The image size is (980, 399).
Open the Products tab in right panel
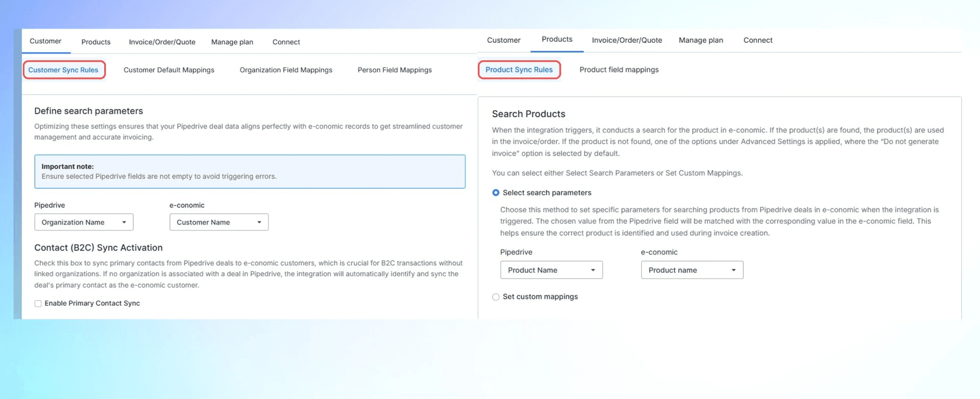pos(557,39)
